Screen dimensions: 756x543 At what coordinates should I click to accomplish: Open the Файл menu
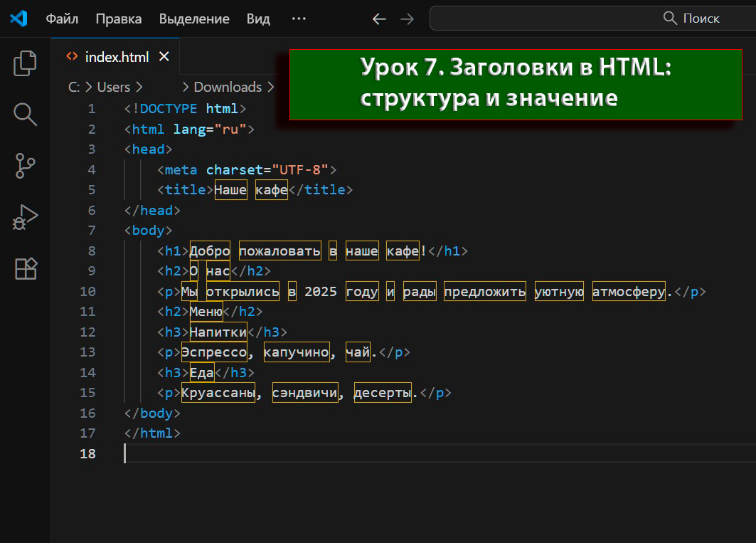coord(62,19)
